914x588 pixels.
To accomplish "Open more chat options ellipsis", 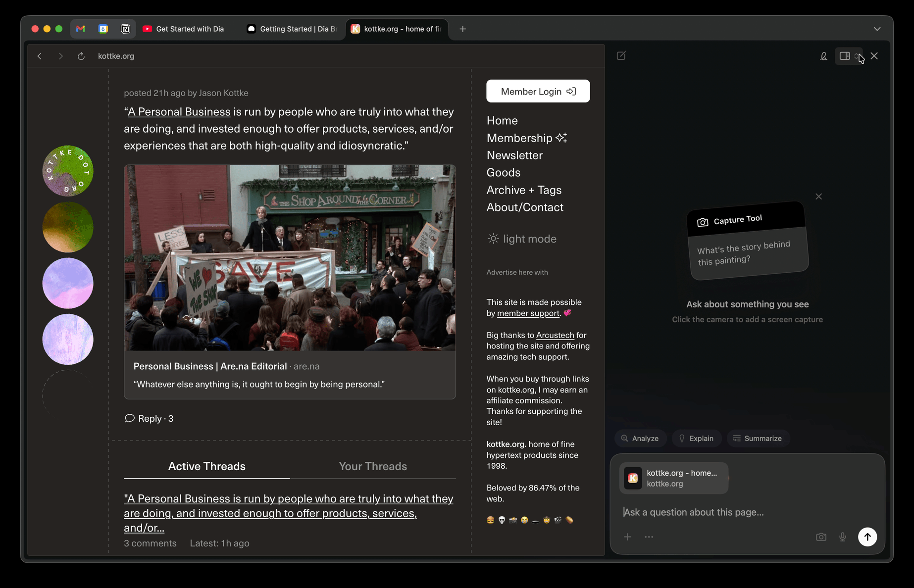I will [649, 537].
